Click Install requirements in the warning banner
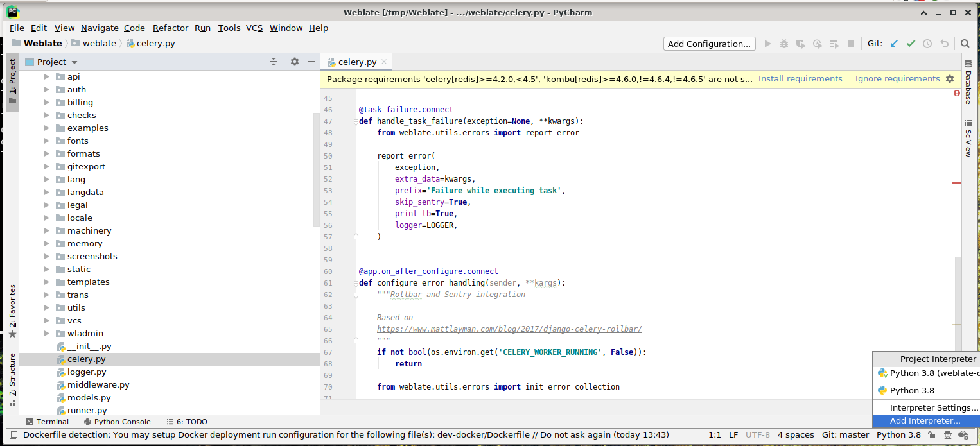Screen dimensions: 980x446 (800, 78)
